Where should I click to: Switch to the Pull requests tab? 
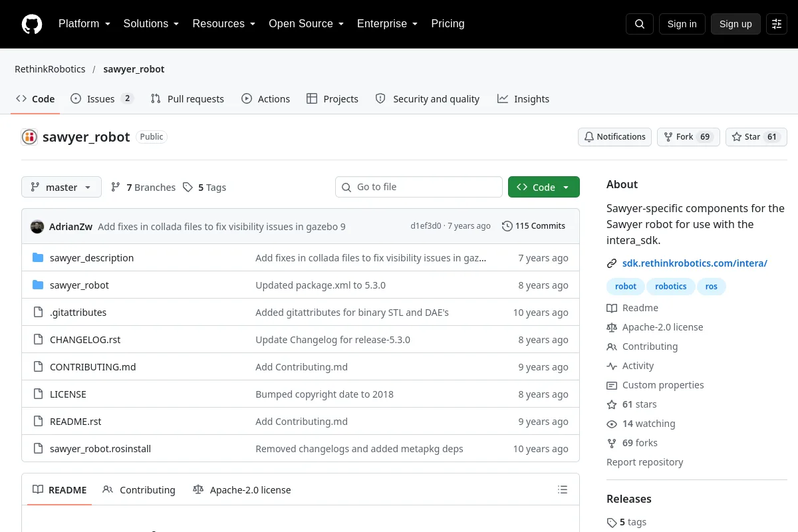(x=188, y=99)
